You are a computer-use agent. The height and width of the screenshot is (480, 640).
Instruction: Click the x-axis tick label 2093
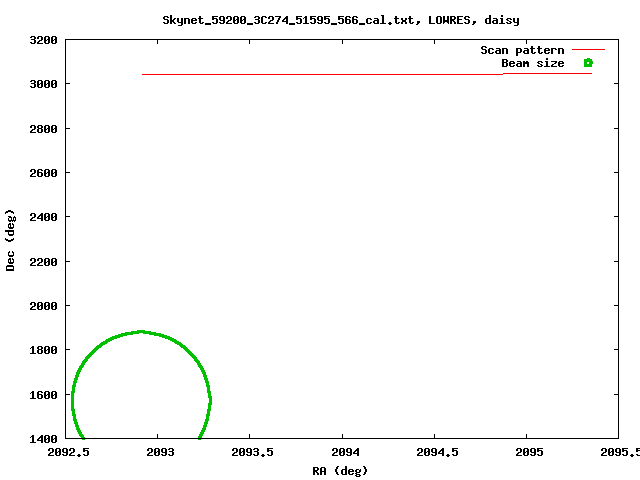point(160,452)
